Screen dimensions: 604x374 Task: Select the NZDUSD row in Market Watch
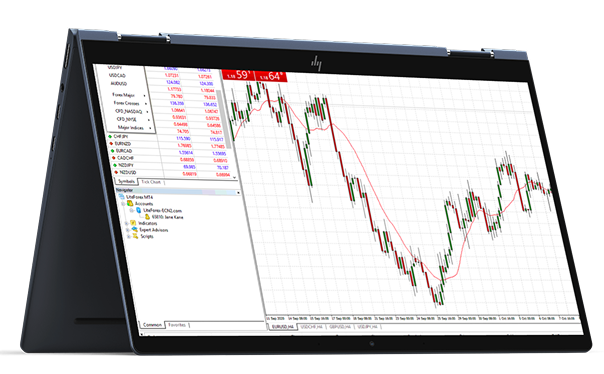[173, 173]
